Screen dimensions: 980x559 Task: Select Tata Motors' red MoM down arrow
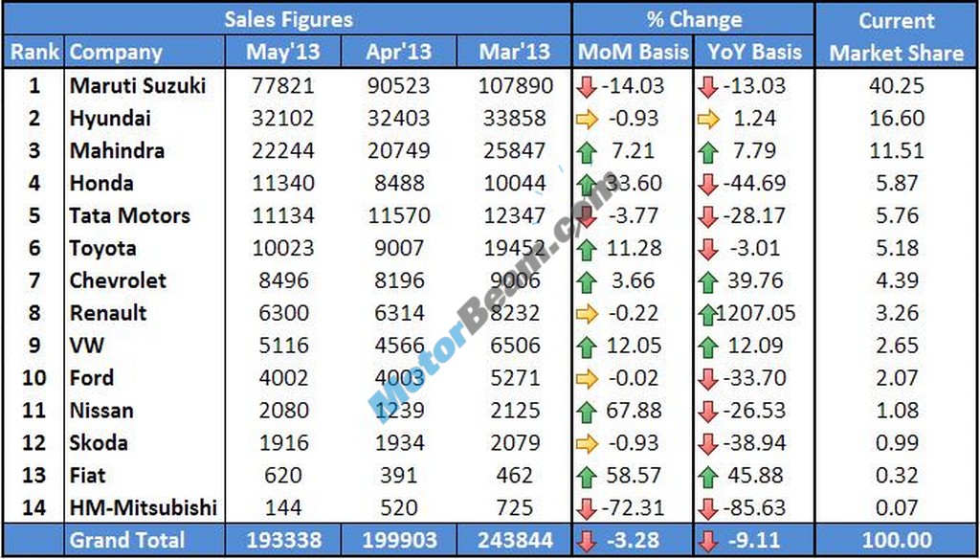click(587, 217)
